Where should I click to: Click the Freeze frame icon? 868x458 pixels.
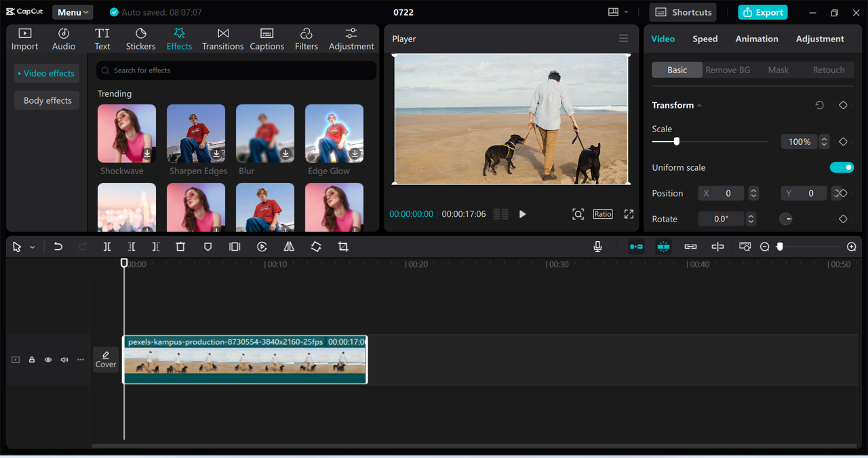pyautogui.click(x=235, y=247)
